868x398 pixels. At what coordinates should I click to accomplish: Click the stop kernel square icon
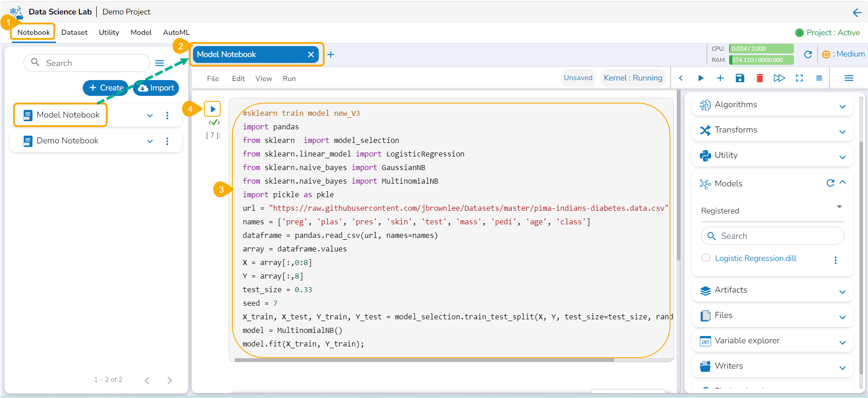819,78
